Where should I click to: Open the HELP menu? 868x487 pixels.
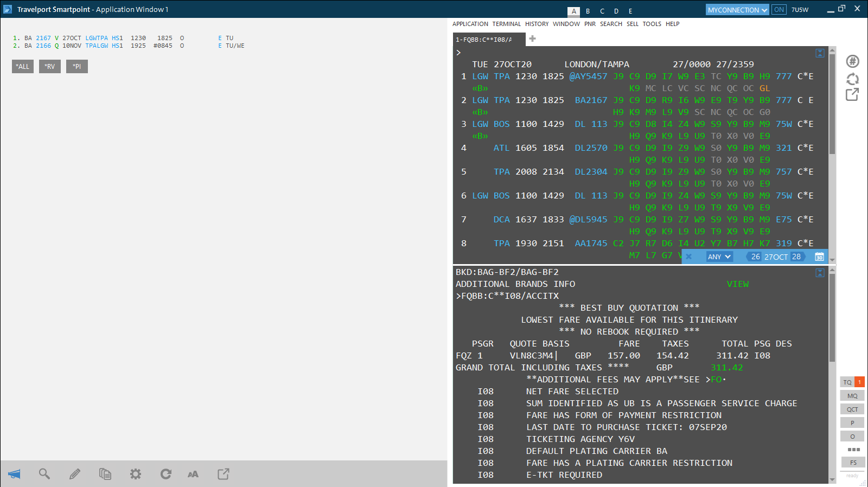pos(673,24)
